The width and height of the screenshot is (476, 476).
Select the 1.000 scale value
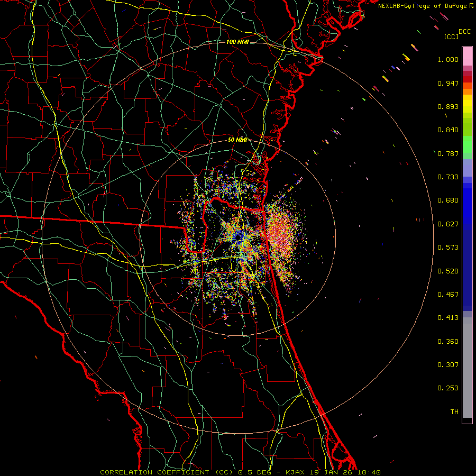448,59
